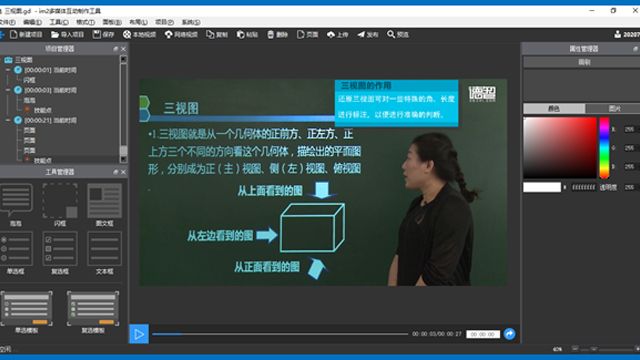Click the video progress bar
The height and width of the screenshot is (360, 640).
[280, 334]
